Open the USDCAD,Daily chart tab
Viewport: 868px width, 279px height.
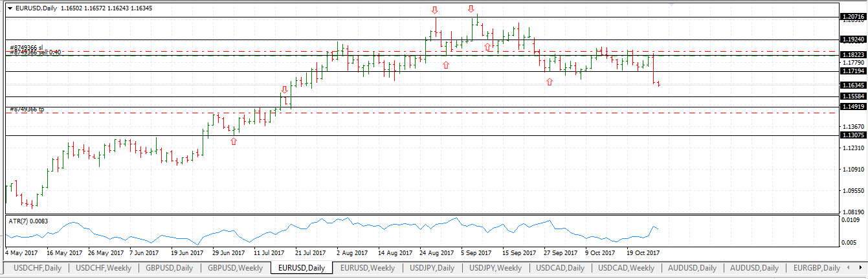click(x=559, y=268)
